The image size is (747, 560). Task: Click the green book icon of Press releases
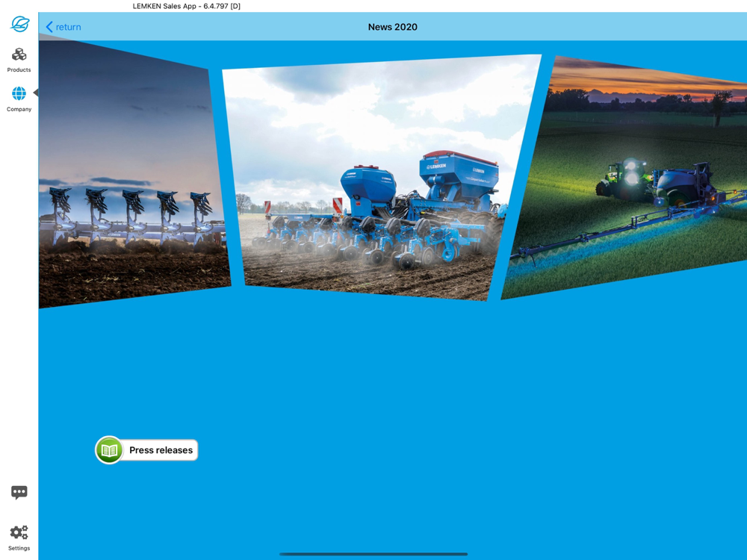point(109,450)
